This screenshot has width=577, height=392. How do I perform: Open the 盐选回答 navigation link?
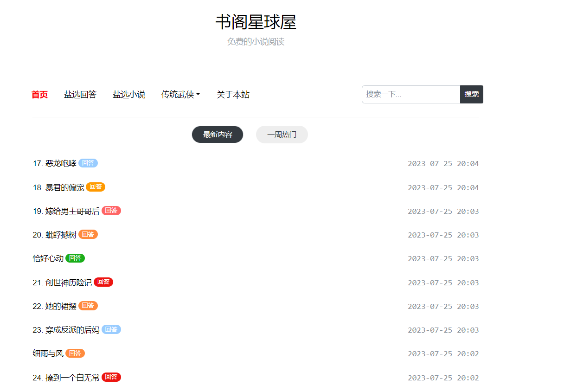80,95
